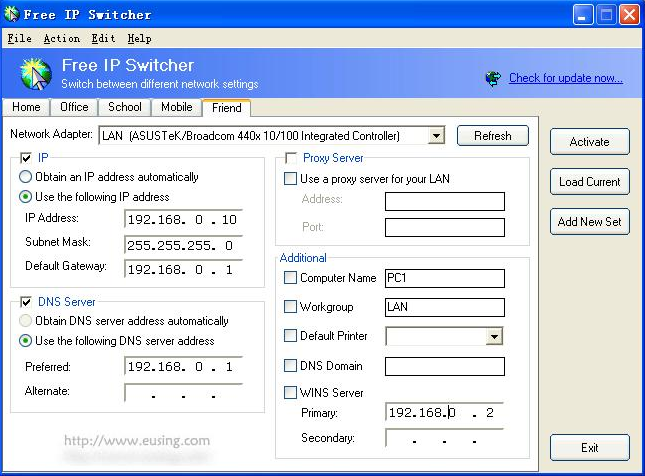The height and width of the screenshot is (476, 645).
Task: Check Use a proxy server for your LAN
Action: click(290, 179)
